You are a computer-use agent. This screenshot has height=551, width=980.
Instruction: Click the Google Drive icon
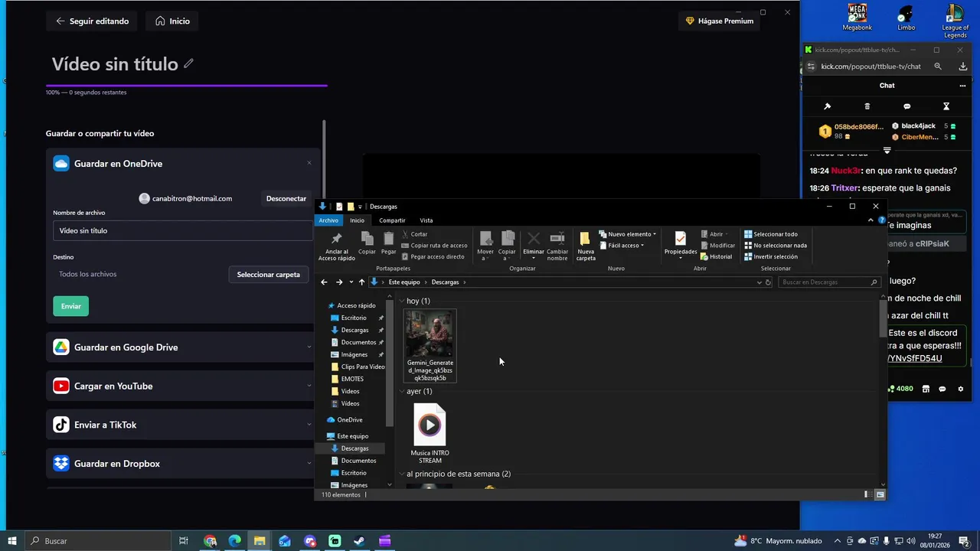coord(61,347)
